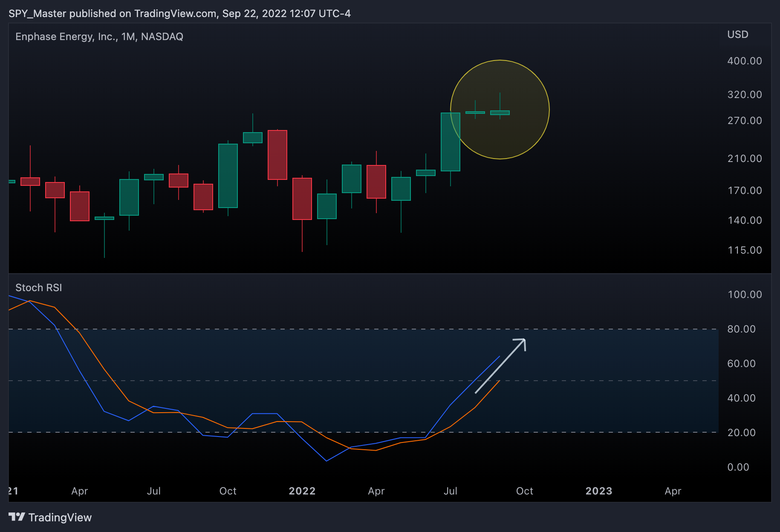Image resolution: width=780 pixels, height=532 pixels.
Task: Click the green October 2021 candle body
Action: pyautogui.click(x=228, y=176)
